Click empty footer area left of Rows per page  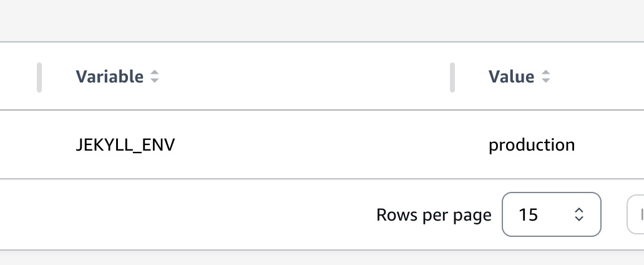(x=185, y=214)
